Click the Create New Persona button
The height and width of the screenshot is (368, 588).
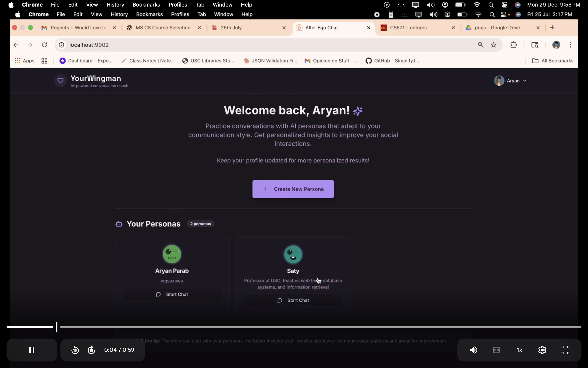click(293, 189)
